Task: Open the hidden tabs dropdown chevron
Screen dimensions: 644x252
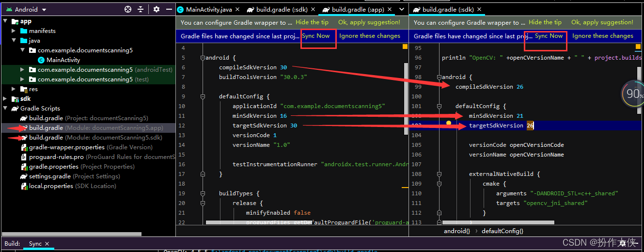Action: coord(402,9)
